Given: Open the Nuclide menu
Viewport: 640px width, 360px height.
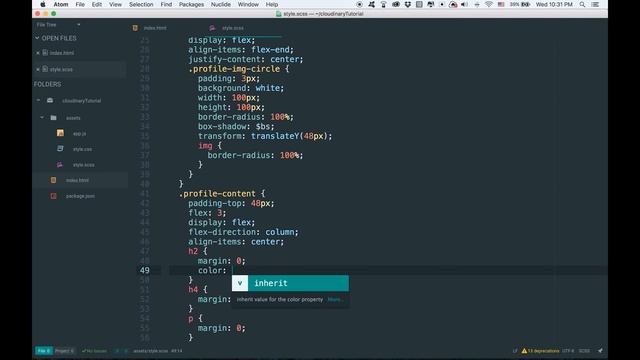Looking at the screenshot, I should click(x=221, y=4).
